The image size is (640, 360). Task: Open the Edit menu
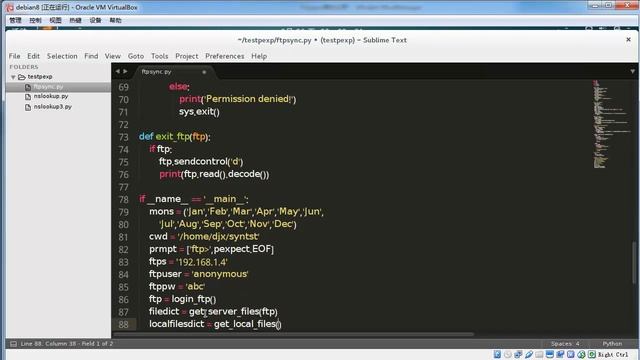(x=33, y=56)
